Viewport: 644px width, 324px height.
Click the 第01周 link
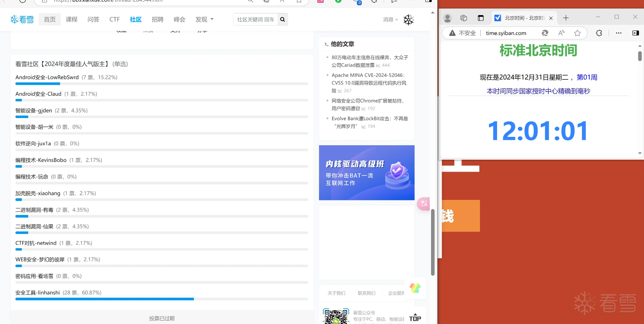coord(587,77)
